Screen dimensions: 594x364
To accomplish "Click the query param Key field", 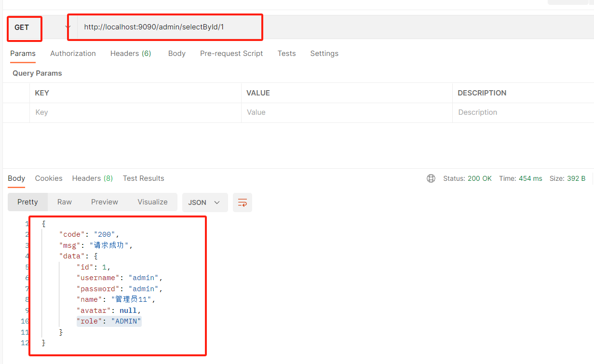I will coord(135,112).
